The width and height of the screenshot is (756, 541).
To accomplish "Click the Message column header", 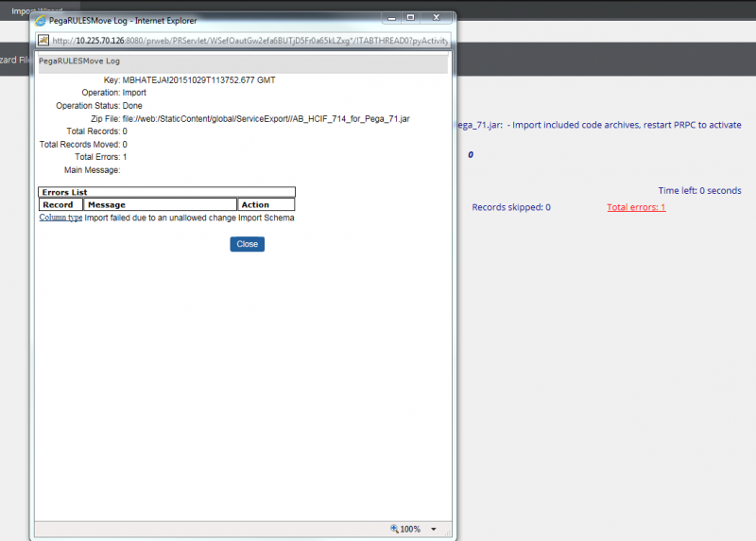I will point(160,204).
